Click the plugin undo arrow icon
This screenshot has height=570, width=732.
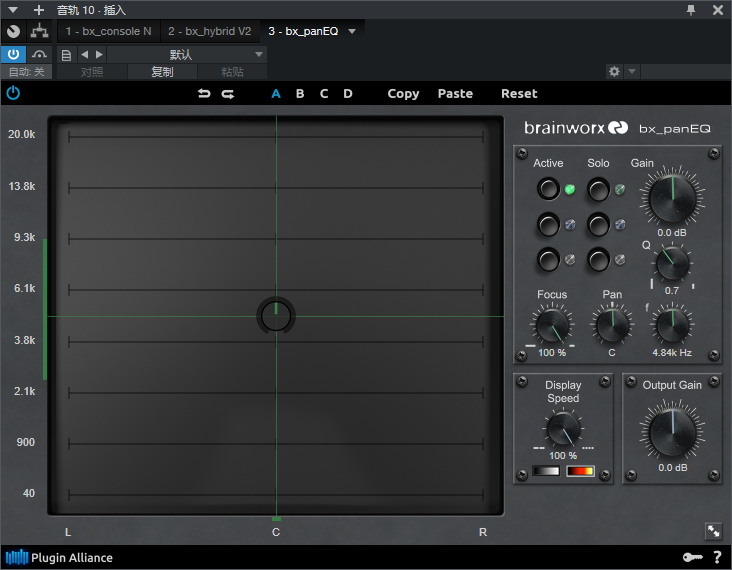204,93
